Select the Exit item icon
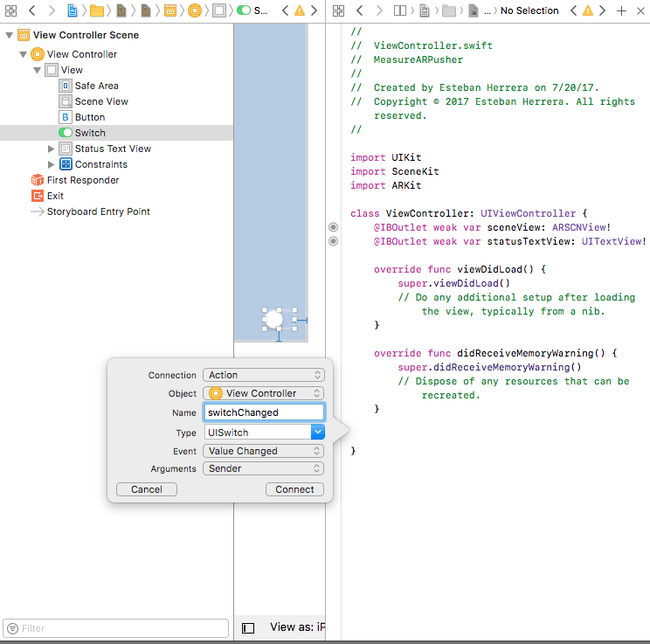This screenshot has width=650, height=644. [38, 196]
